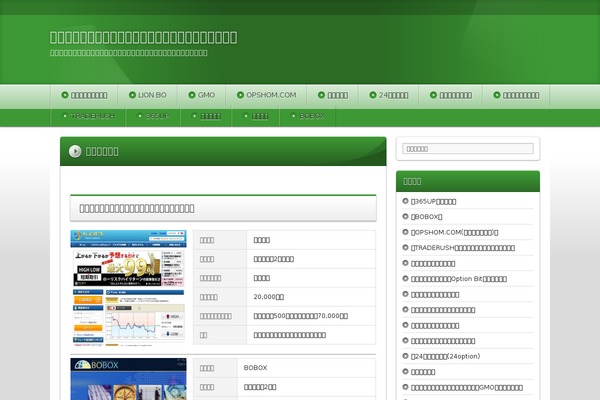Open the HIGH LOW 99% site screenshot thumbnail
Viewport: 600px width, 400px height.
pos(128,288)
